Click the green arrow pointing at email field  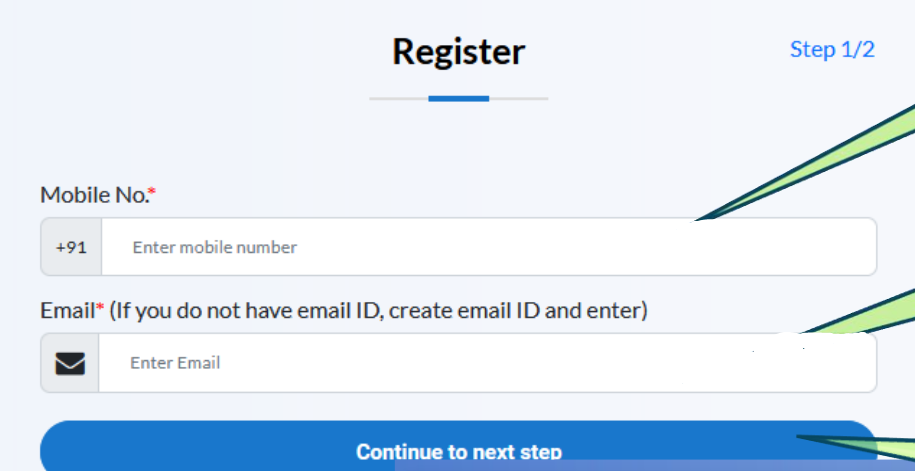(858, 312)
